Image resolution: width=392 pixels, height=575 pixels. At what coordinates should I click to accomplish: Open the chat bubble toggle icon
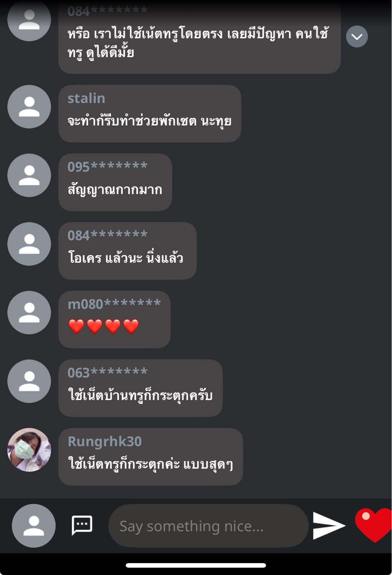click(82, 525)
